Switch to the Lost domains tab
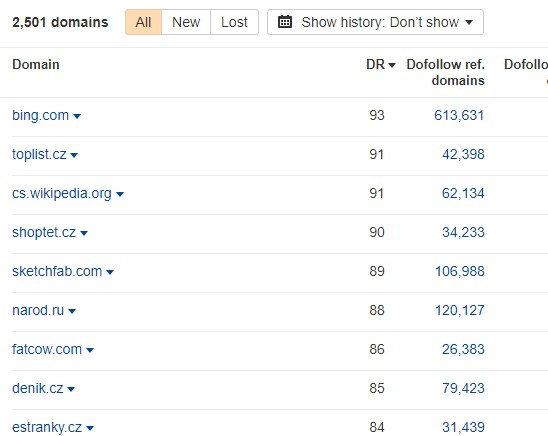 (234, 22)
